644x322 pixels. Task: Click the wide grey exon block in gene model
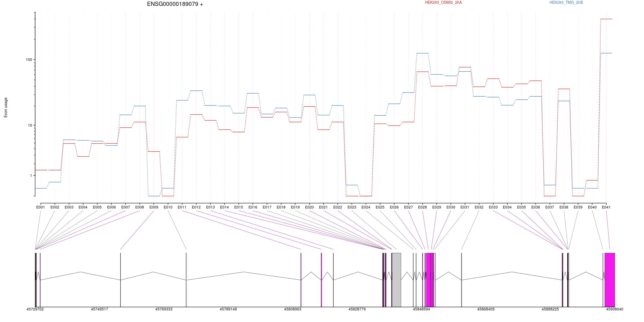click(x=396, y=280)
